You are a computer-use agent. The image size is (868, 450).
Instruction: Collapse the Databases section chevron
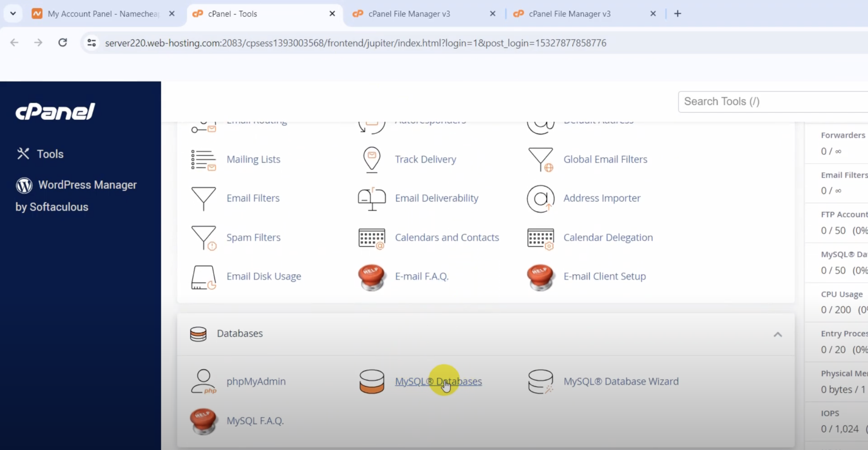[x=778, y=335]
